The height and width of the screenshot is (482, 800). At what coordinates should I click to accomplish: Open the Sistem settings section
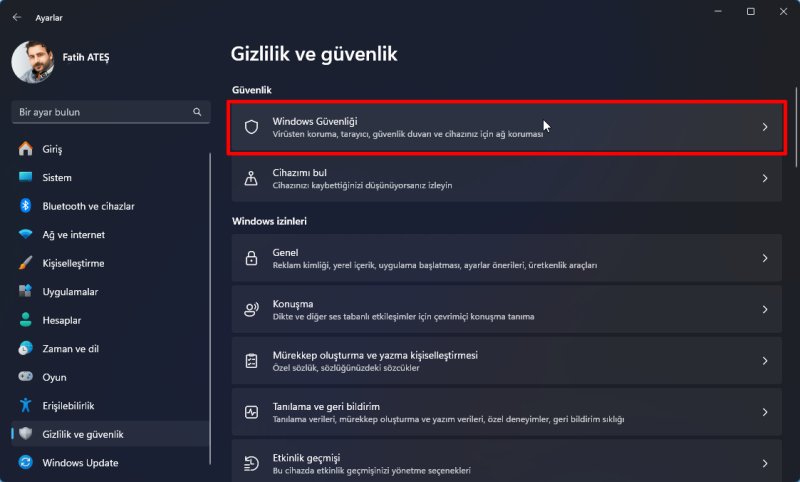pyautogui.click(x=57, y=178)
